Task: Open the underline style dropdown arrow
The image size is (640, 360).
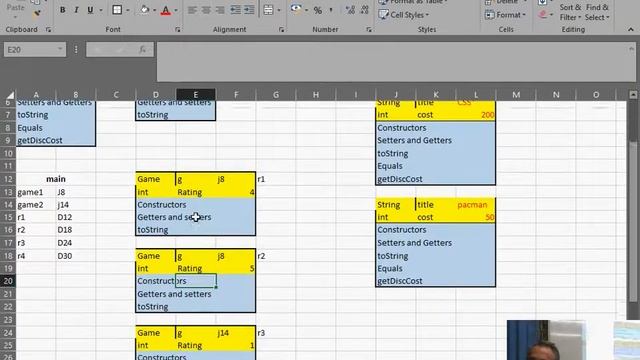Action: click(x=101, y=10)
